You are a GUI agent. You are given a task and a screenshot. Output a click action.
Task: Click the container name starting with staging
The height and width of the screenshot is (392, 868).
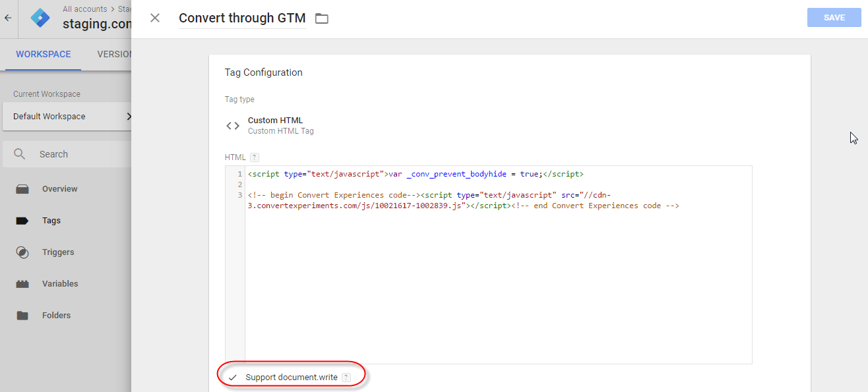pyautogui.click(x=97, y=24)
